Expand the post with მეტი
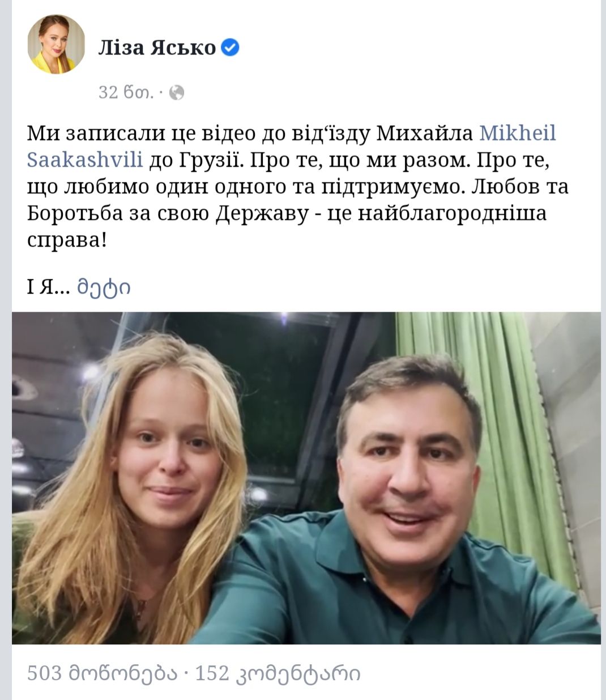Image resolution: width=606 pixels, height=700 pixels. [x=104, y=287]
